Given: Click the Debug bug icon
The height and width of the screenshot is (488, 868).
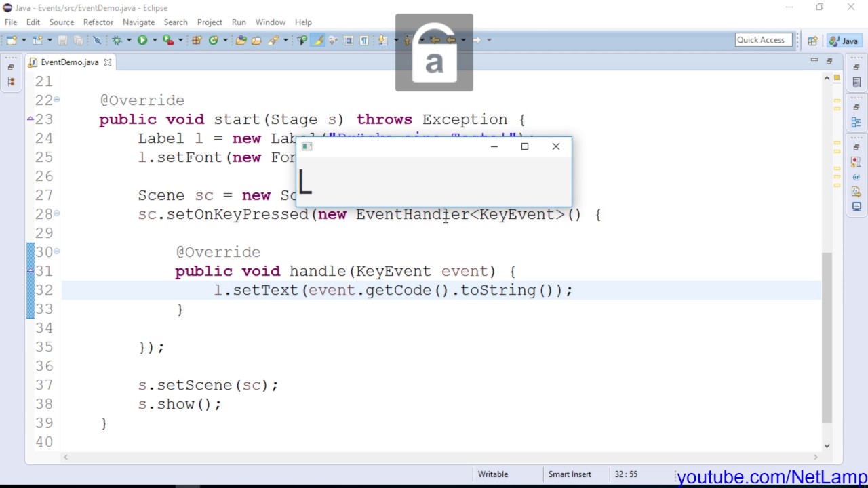Looking at the screenshot, I should click(117, 41).
